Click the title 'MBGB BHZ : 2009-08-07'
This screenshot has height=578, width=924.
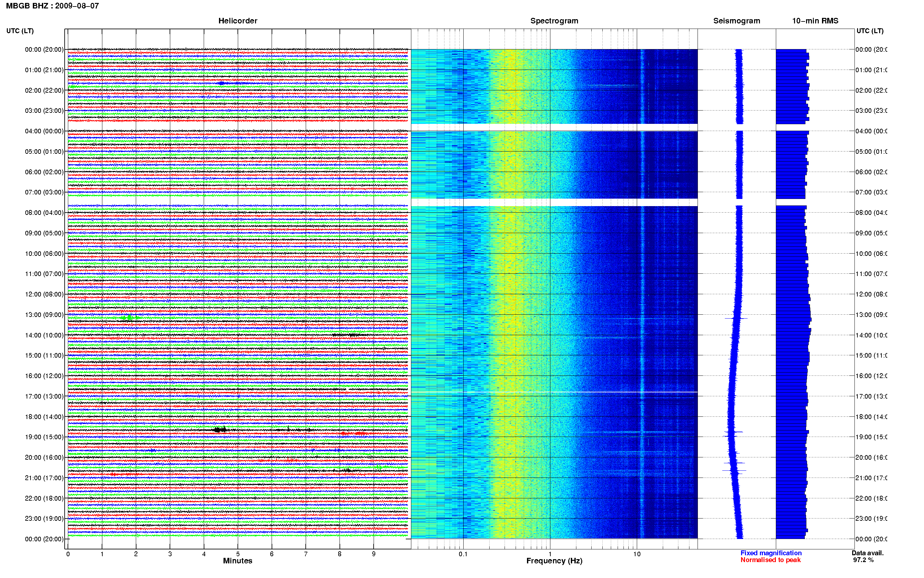pyautogui.click(x=52, y=6)
